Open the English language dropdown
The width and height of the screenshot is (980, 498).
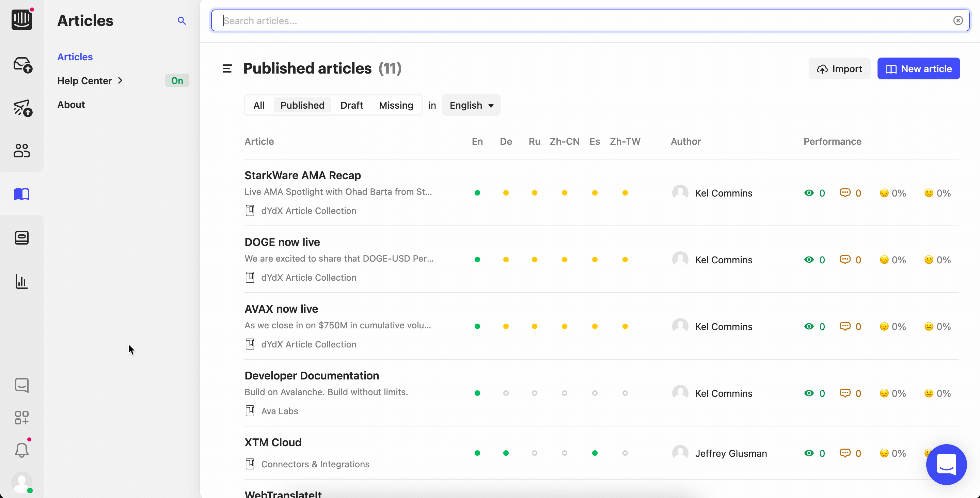[471, 105]
